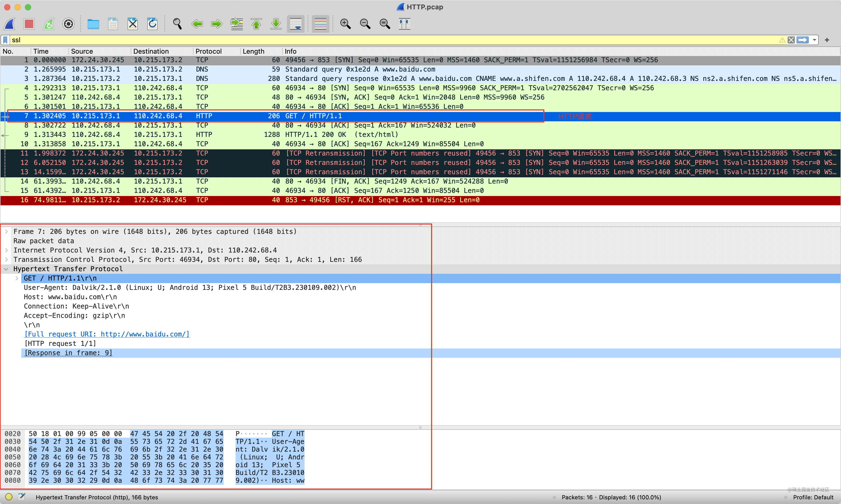The height and width of the screenshot is (504, 841).
Task: Collapse Hypertext Transfer Protocol section
Action: 6,269
